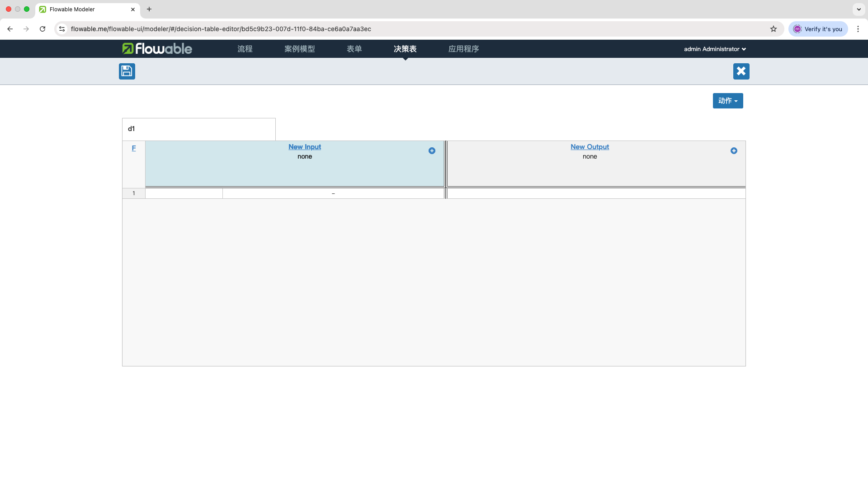This screenshot has width=868, height=488.
Task: Click the row 1 output cell
Action: pos(596,193)
